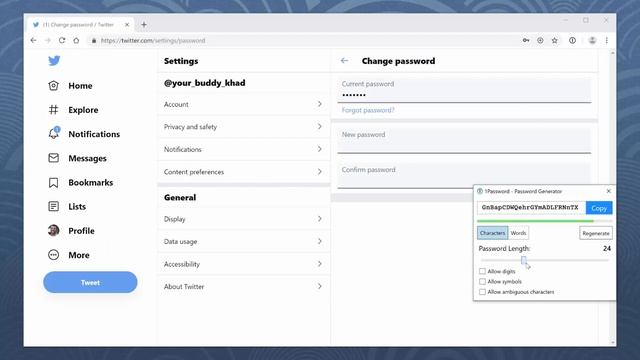640x360 pixels.
Task: Reload the page
Action: pyautogui.click(x=62, y=40)
